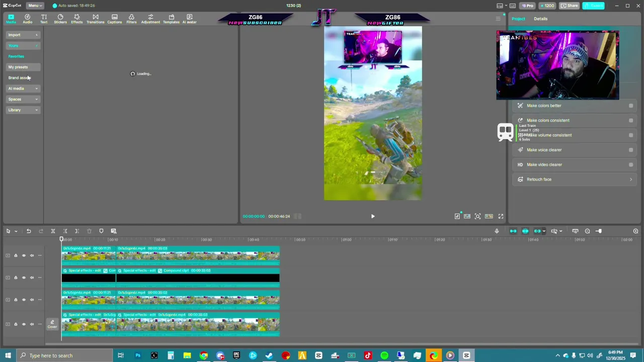Toggle main track magnet on timeline

tap(513, 231)
